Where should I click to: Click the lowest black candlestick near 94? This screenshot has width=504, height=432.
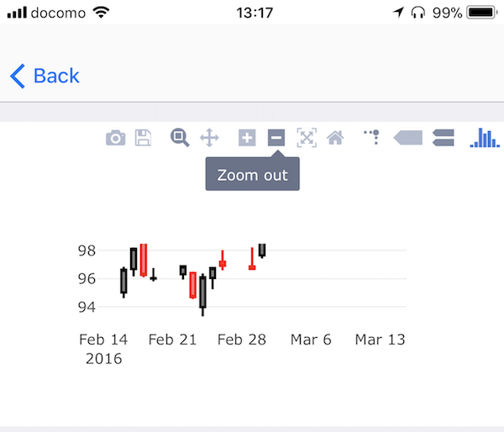pos(202,295)
